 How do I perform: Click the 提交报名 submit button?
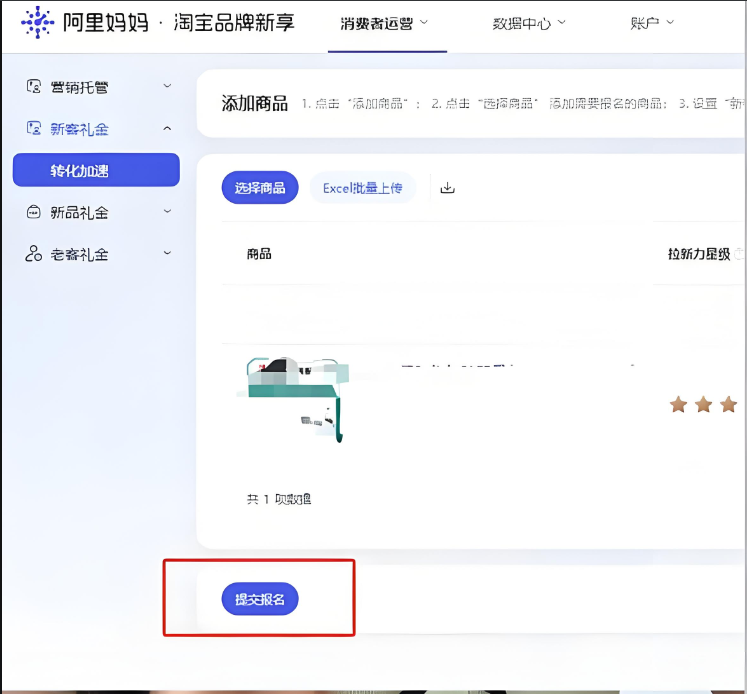click(260, 599)
